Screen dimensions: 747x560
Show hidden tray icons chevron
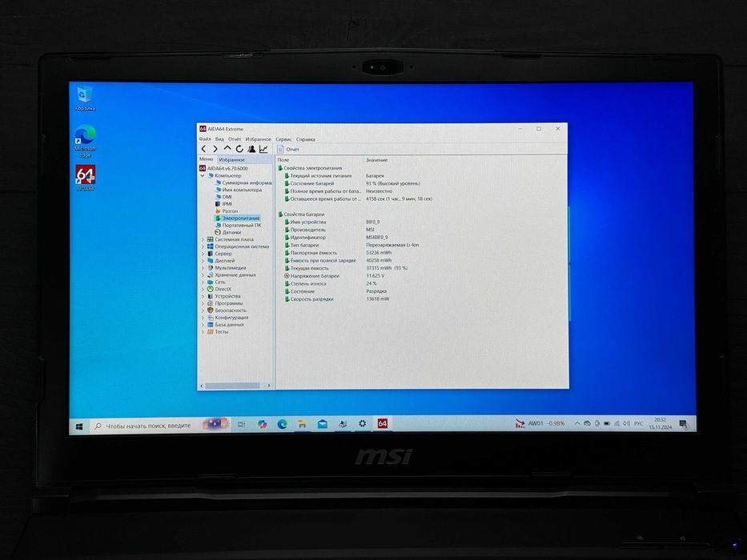coord(577,423)
